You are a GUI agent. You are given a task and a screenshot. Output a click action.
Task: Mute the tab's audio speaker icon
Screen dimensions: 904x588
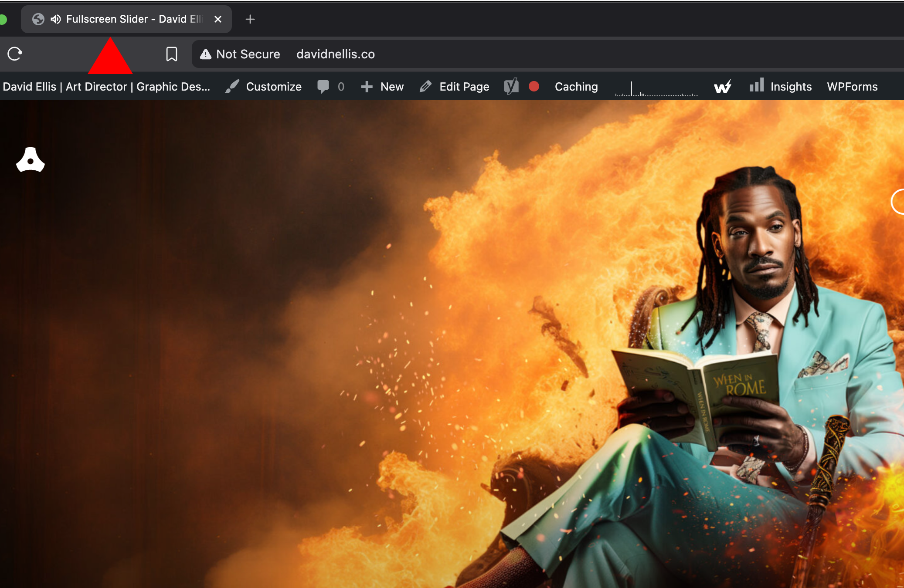55,19
